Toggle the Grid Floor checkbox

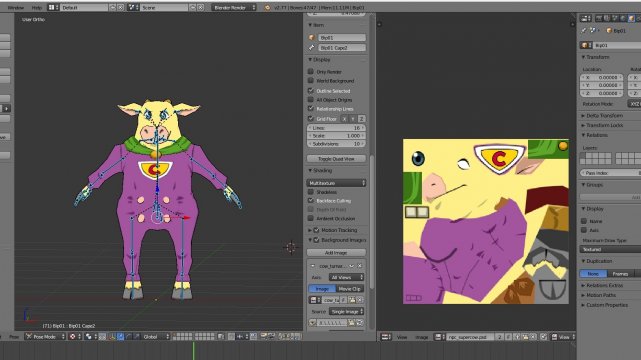pyautogui.click(x=311, y=119)
